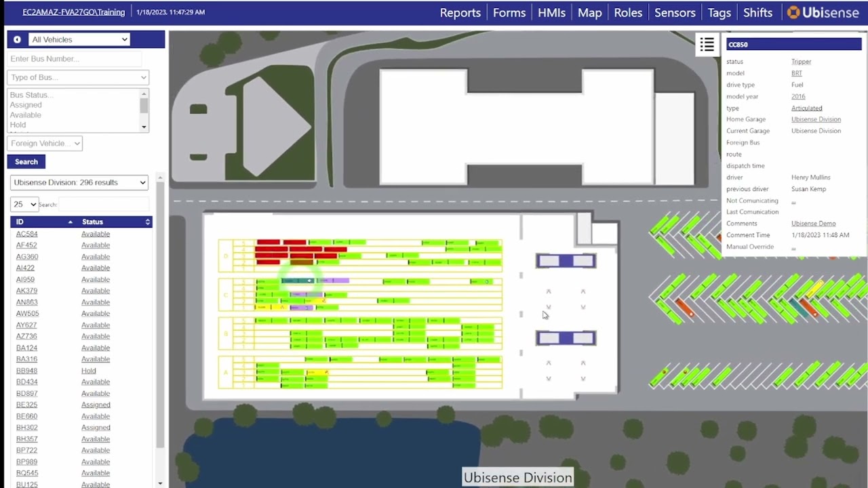Open the Sensors menu
This screenshot has height=488, width=868.
pos(675,13)
